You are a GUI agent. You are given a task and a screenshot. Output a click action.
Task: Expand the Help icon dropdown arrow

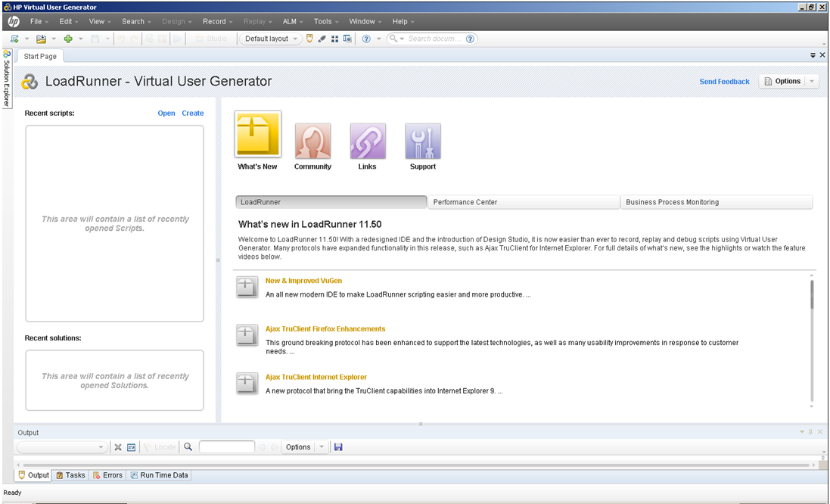(x=378, y=39)
